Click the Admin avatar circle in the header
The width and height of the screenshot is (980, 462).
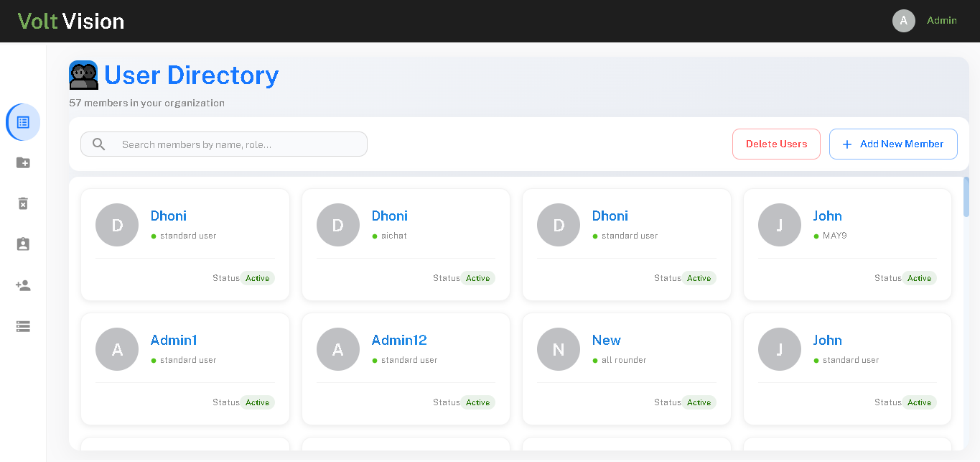click(904, 20)
